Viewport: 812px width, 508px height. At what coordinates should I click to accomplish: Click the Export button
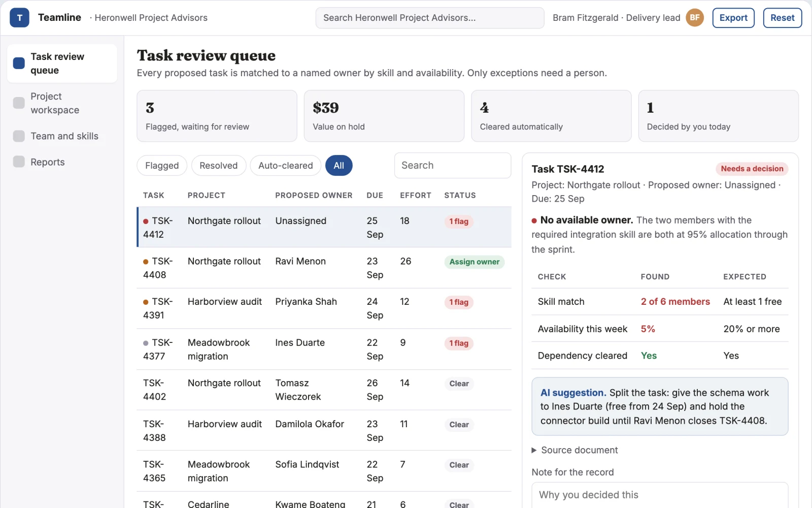733,18
